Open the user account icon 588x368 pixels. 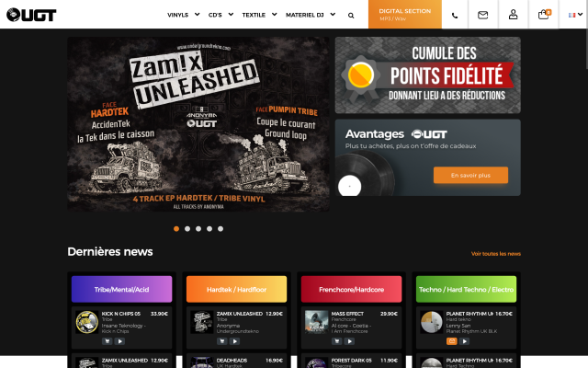click(x=513, y=15)
